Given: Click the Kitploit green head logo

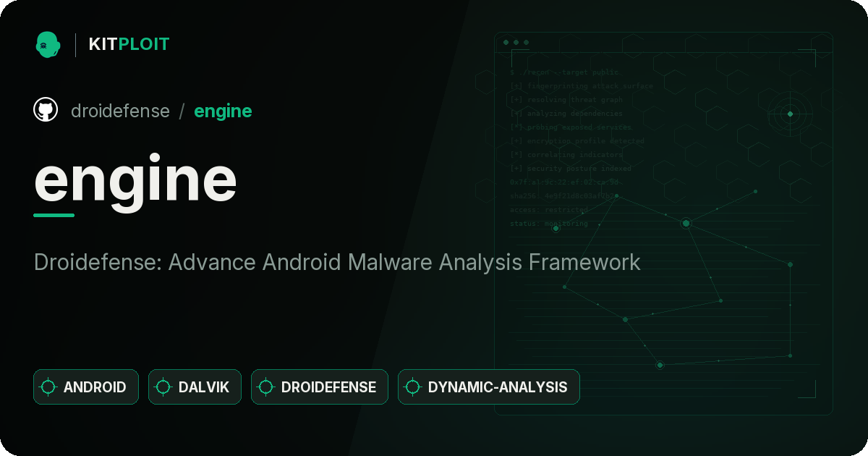Looking at the screenshot, I should 48,44.
